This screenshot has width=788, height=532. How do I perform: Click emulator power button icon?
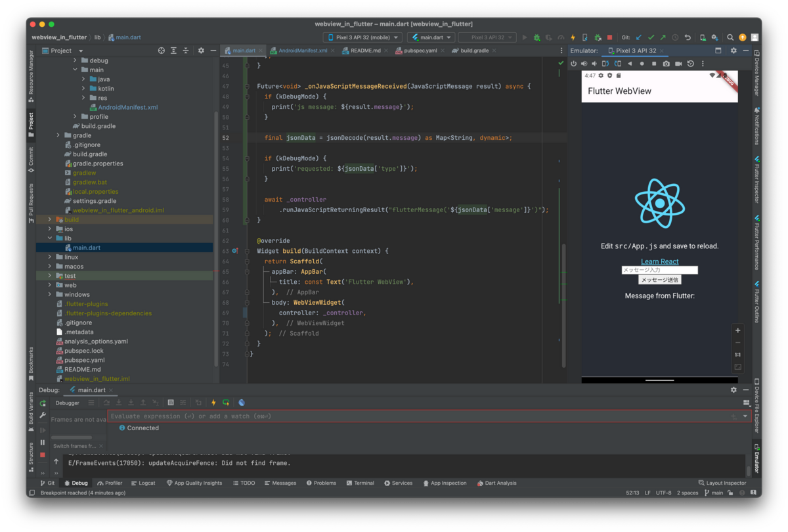(x=573, y=64)
